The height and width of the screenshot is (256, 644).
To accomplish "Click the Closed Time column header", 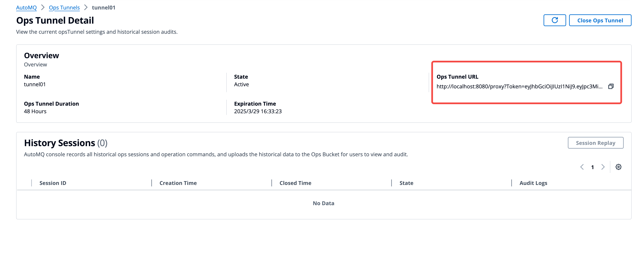I will click(295, 183).
